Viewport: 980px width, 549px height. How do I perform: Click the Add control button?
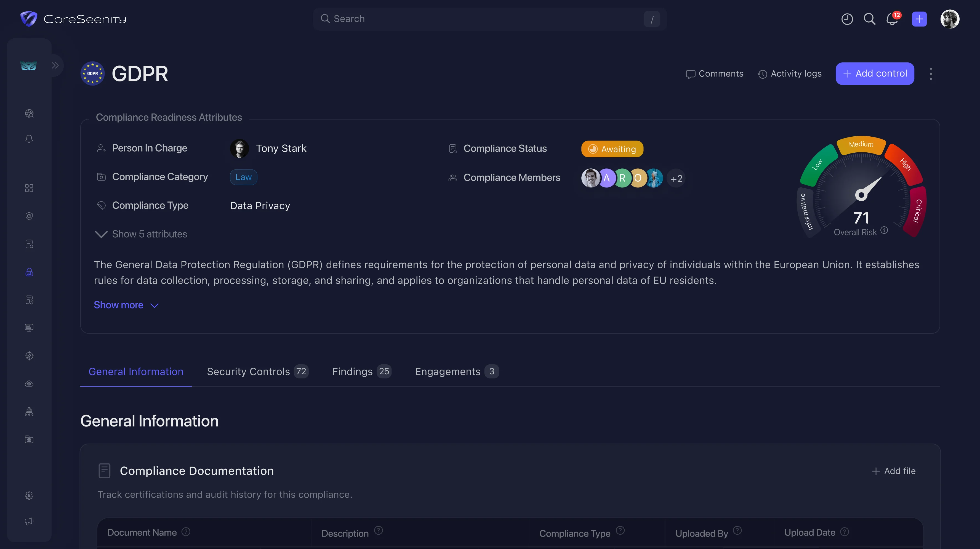click(875, 73)
